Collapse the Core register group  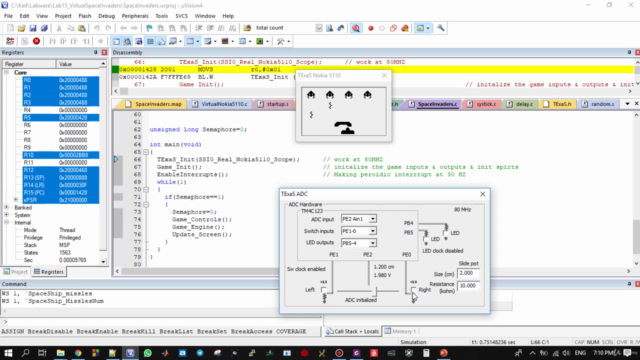[7, 73]
